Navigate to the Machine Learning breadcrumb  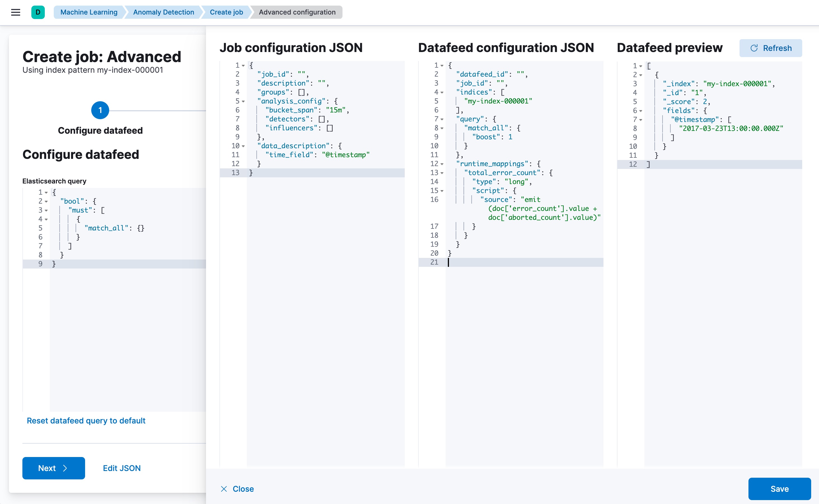click(89, 12)
